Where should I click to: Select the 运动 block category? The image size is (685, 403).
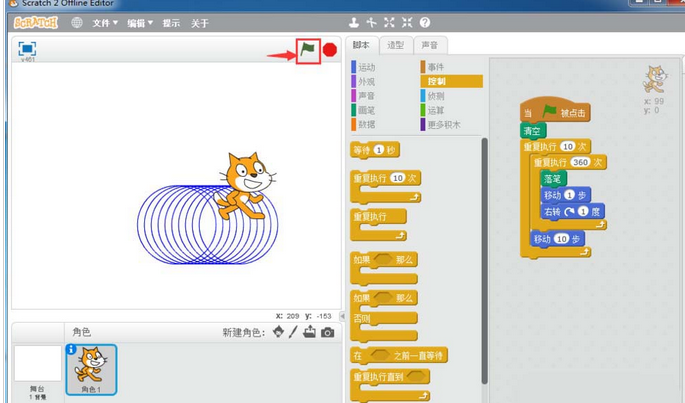366,67
